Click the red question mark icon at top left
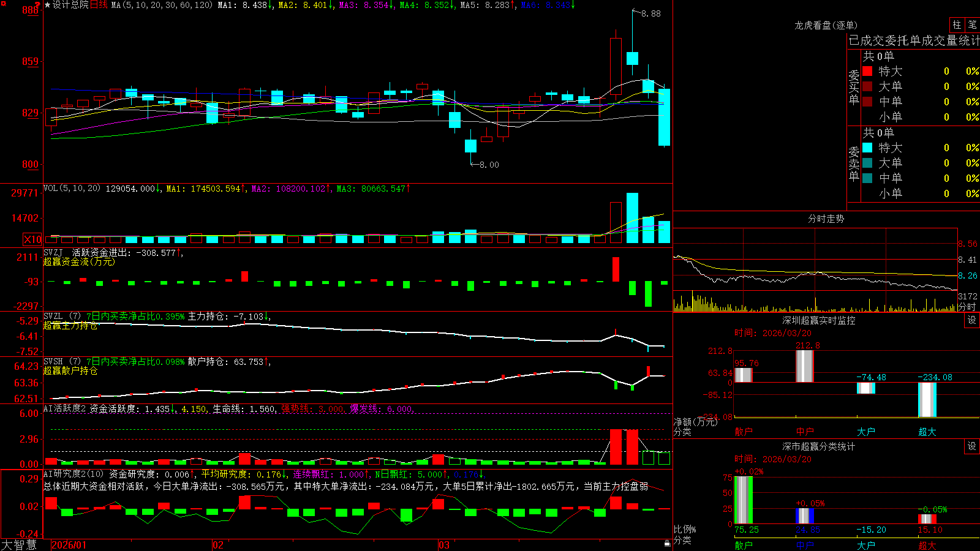Screen dimensions: 980x551 38,4
